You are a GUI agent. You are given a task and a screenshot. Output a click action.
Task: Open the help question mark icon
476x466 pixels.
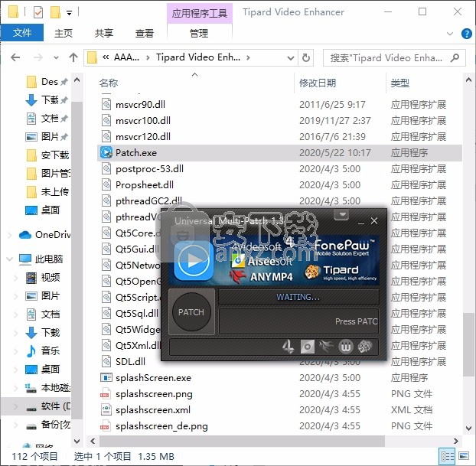[x=466, y=34]
